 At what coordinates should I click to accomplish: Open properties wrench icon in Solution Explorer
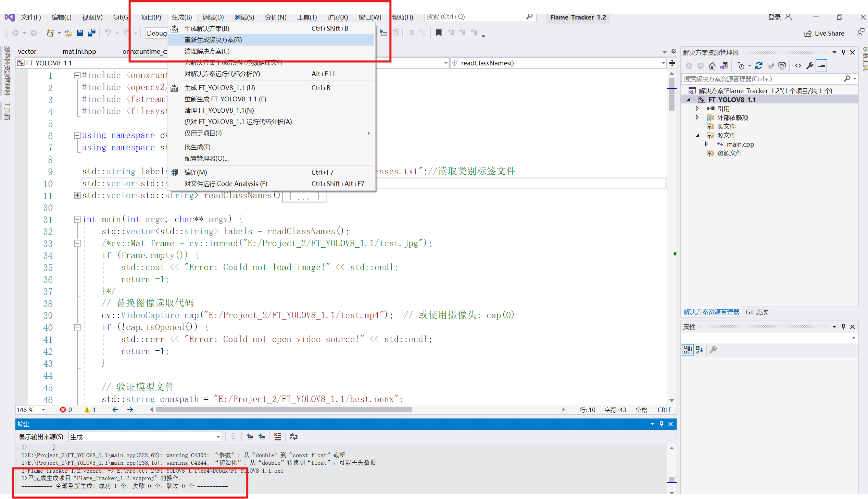coord(810,66)
